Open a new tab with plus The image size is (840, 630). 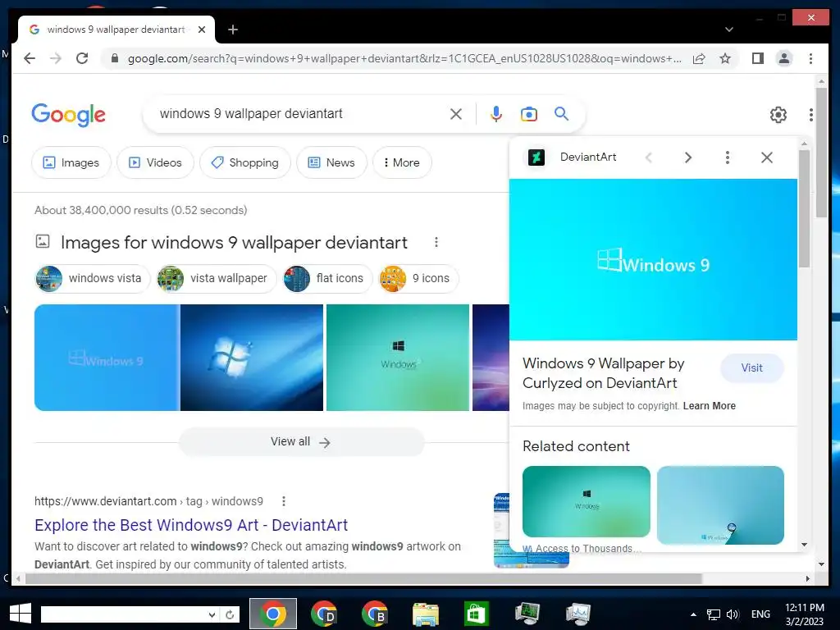click(232, 30)
